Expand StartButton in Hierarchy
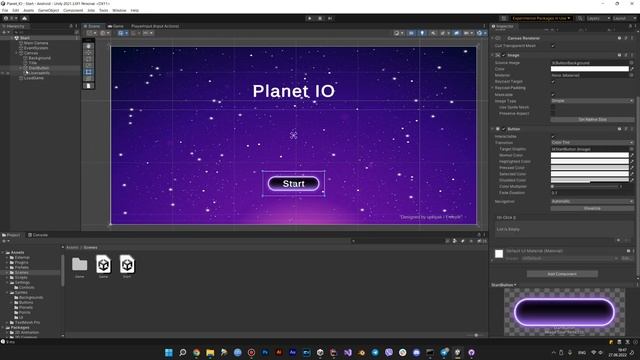This screenshot has height=360, width=640. [x=21, y=68]
